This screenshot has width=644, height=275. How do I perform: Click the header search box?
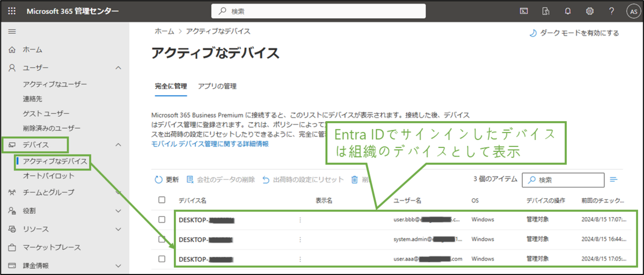click(x=318, y=11)
